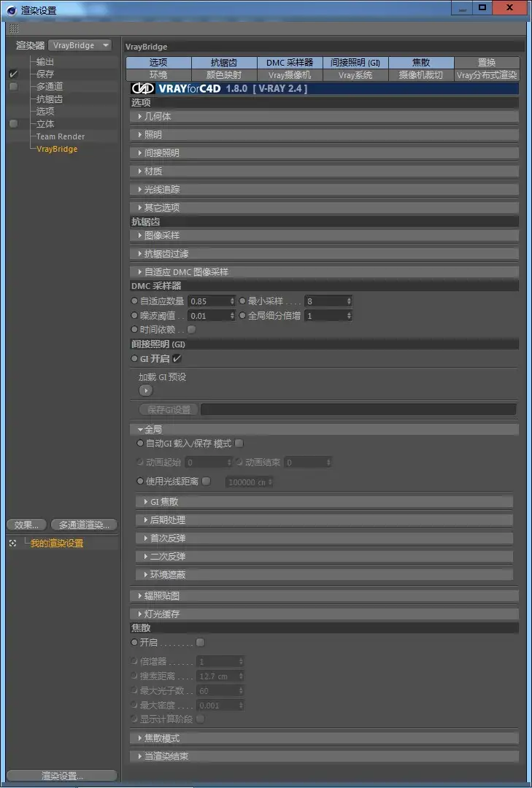Viewport: 532px width, 788px height.
Task: Expand the 材质 section
Action: [x=324, y=171]
